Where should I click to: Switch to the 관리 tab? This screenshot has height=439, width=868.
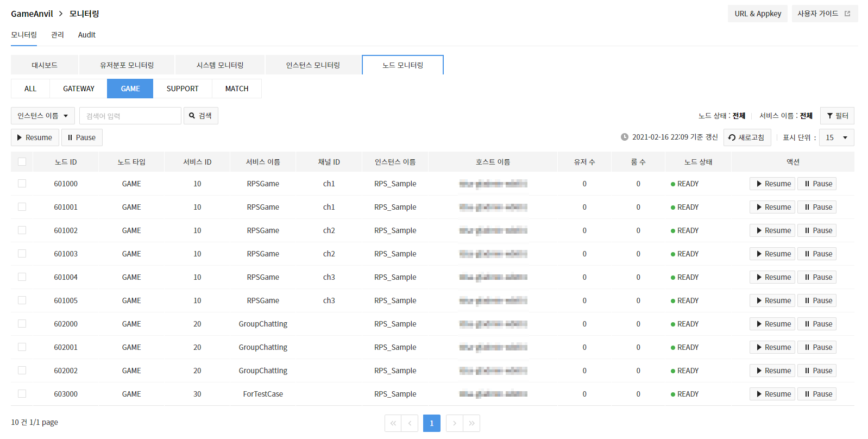[58, 35]
